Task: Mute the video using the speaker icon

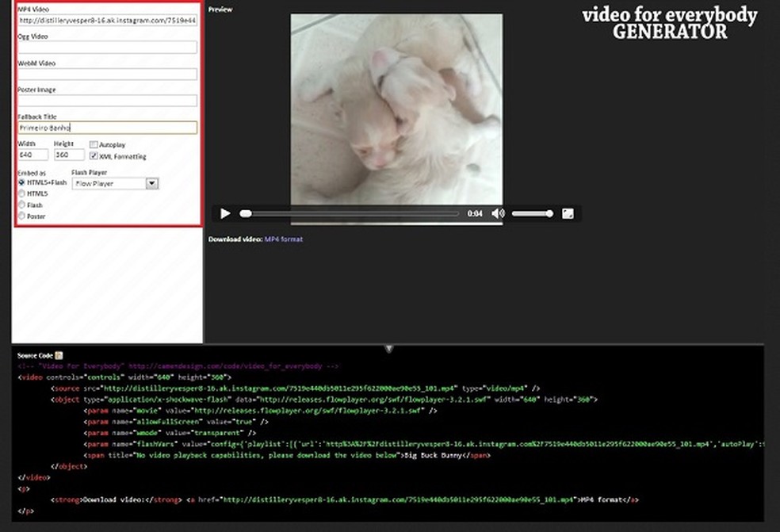Action: [x=498, y=213]
